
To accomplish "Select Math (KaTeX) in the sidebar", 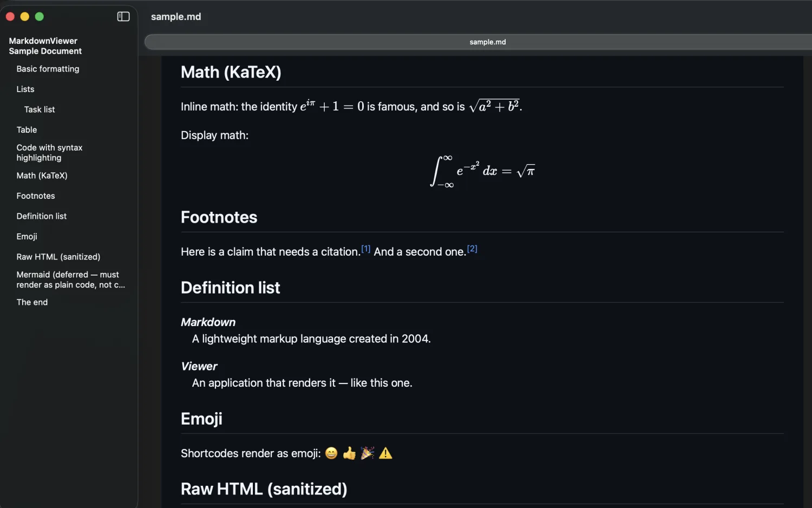I will click(42, 175).
